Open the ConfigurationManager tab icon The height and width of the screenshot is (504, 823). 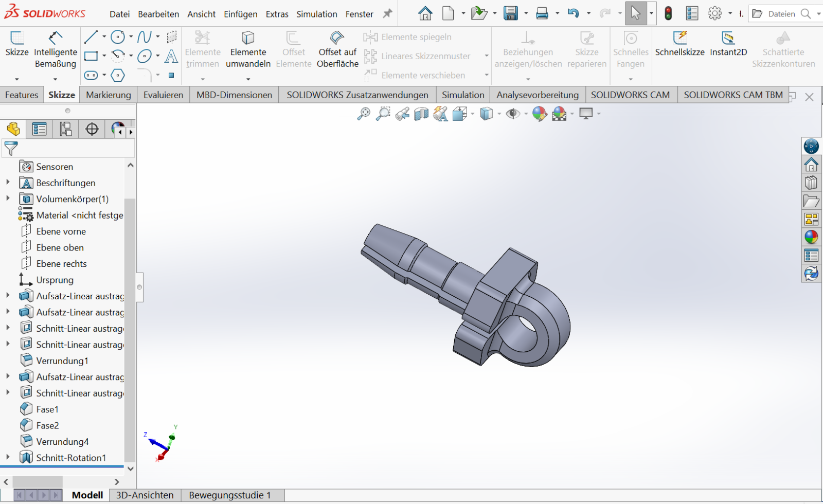(x=65, y=129)
